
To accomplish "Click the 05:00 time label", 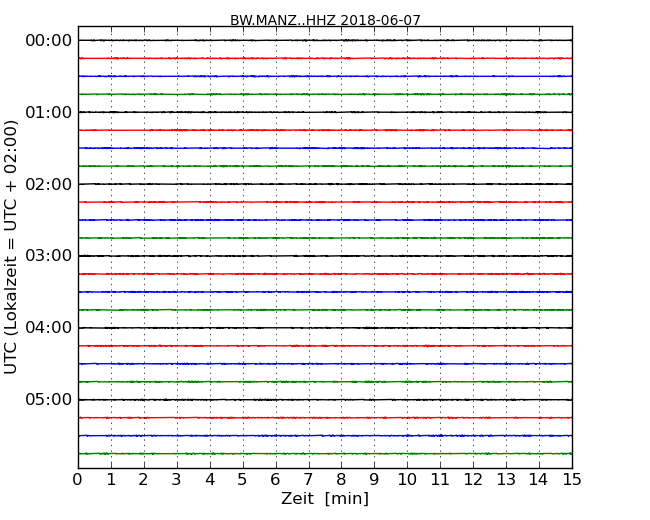I will (x=49, y=399).
